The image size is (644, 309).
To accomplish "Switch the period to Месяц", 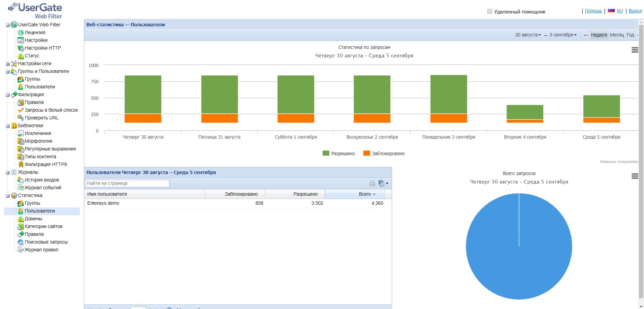I will tap(617, 35).
